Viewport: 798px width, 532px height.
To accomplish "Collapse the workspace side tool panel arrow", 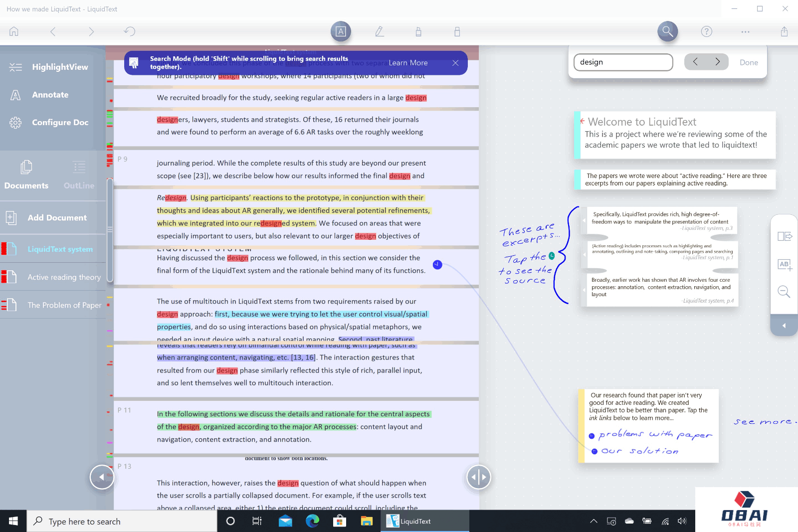I will 784,326.
